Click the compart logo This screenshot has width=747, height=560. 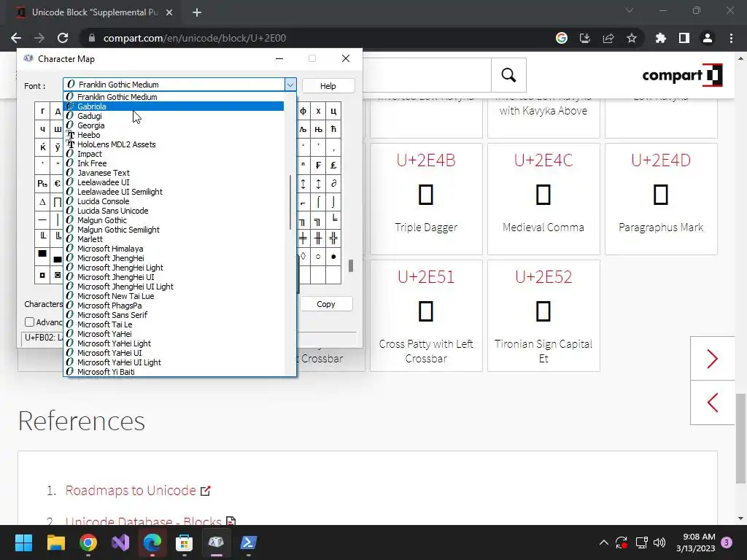coord(682,75)
